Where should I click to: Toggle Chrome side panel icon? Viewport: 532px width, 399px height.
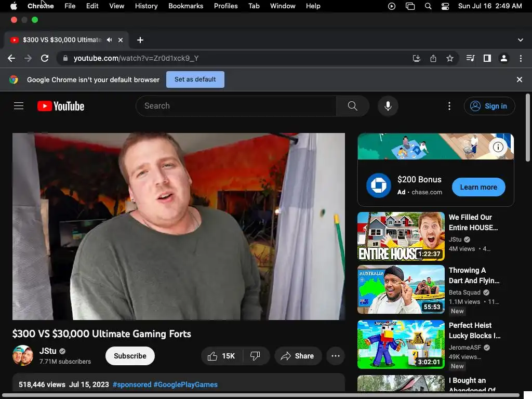(487, 58)
